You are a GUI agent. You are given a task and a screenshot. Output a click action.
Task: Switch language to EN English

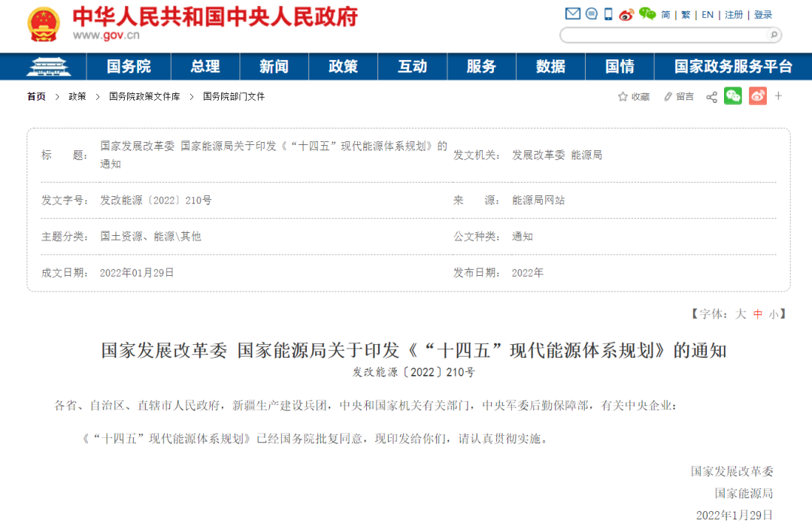coord(707,14)
